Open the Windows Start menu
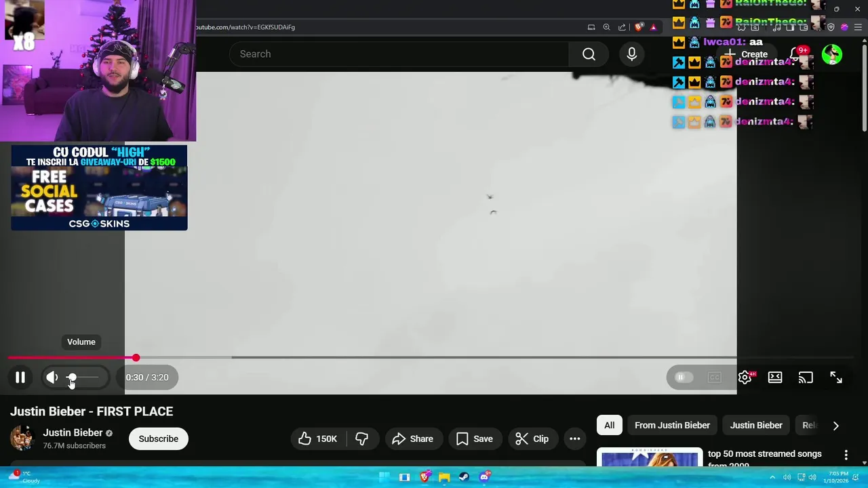 [384, 477]
